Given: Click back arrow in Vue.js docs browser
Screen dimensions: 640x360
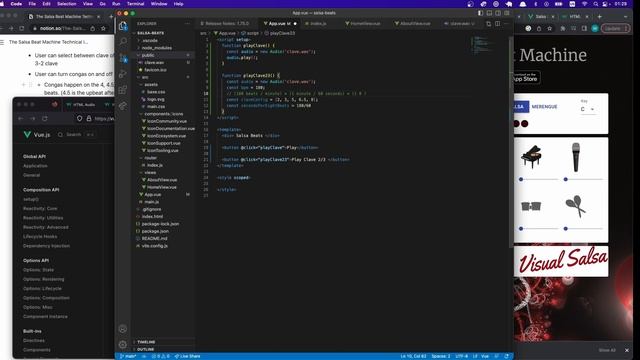Looking at the screenshot, I should [x=21, y=118].
